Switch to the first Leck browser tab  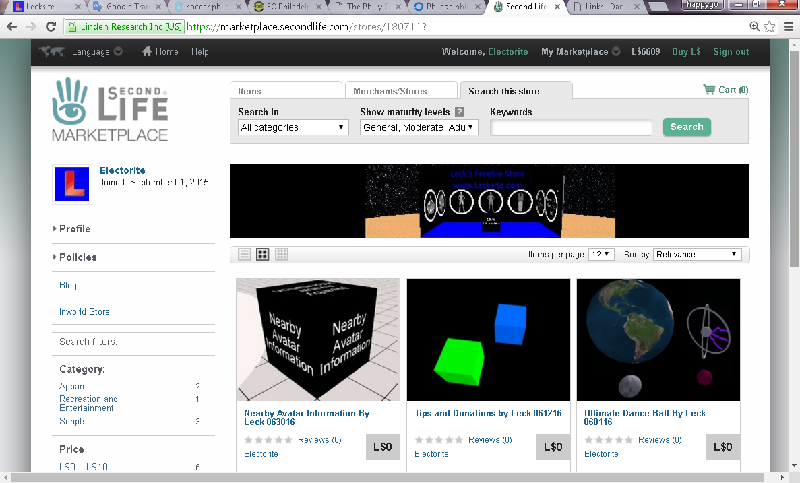[x=46, y=7]
